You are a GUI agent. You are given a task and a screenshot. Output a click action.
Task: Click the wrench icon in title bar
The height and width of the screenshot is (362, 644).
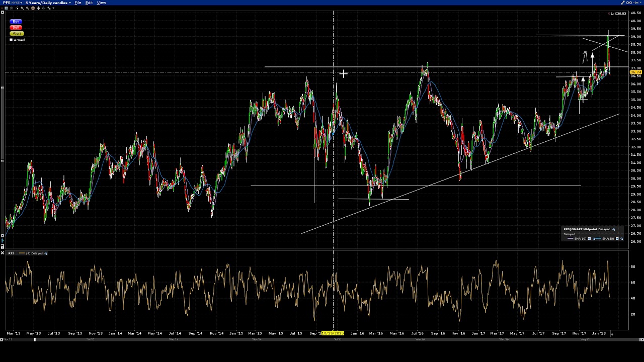pyautogui.click(x=623, y=3)
